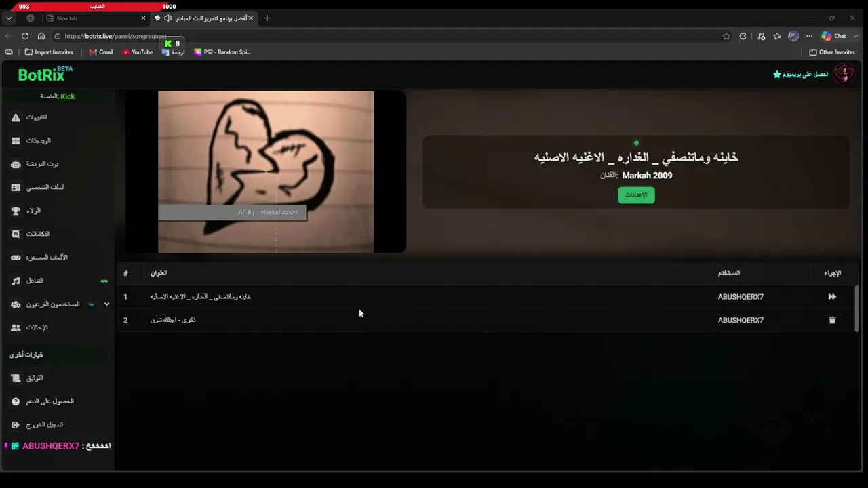
Task: Click the song video thumbnail player
Action: [266, 172]
